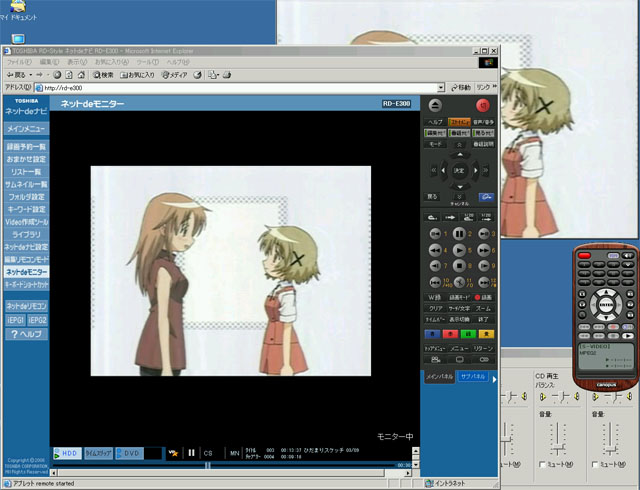Skip to next chapter on the remote

484,282
